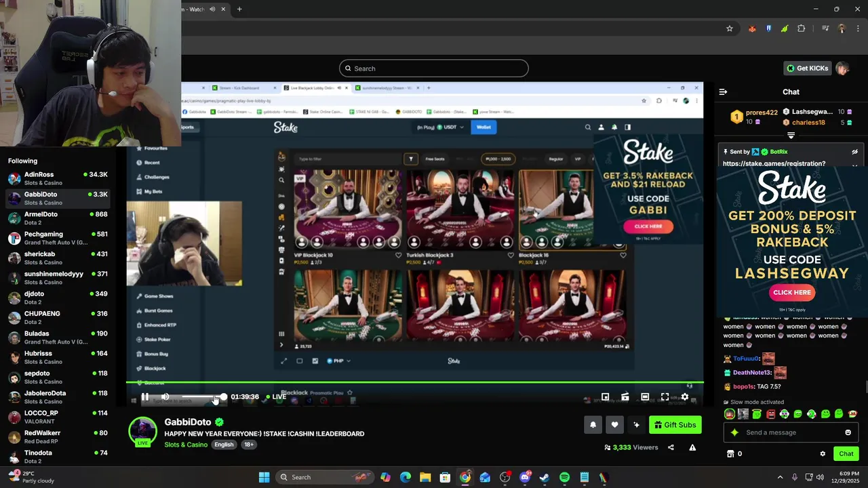Share the stream via share icon
Screen dimensions: 868x488
point(671,447)
